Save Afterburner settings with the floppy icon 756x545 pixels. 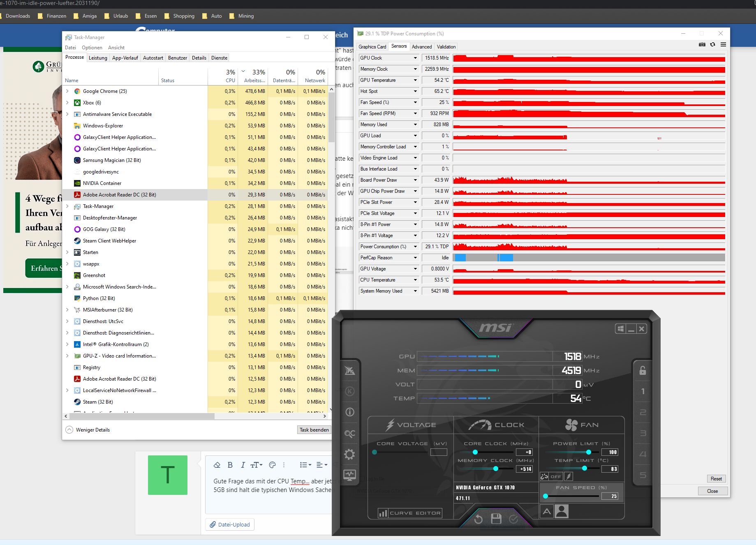point(496,519)
